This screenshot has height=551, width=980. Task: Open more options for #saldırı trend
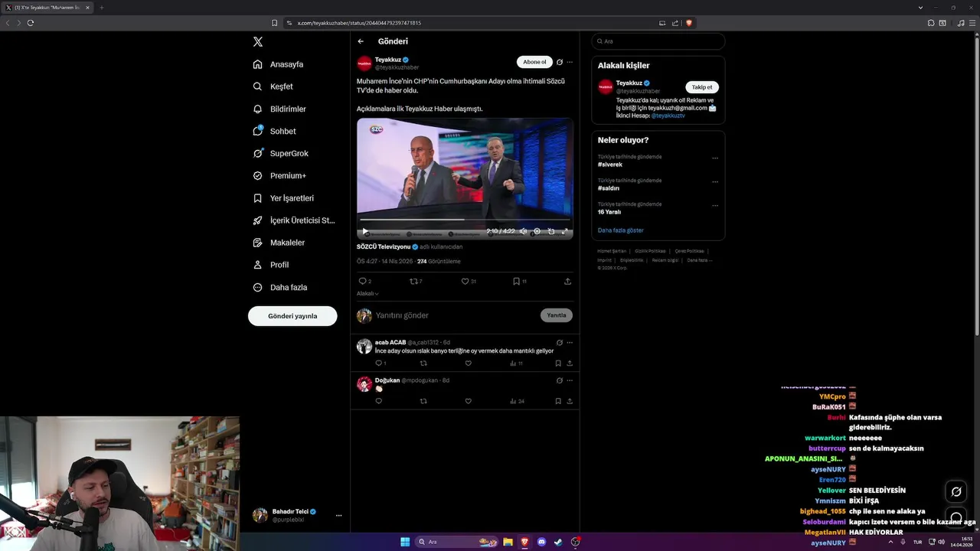tap(715, 182)
